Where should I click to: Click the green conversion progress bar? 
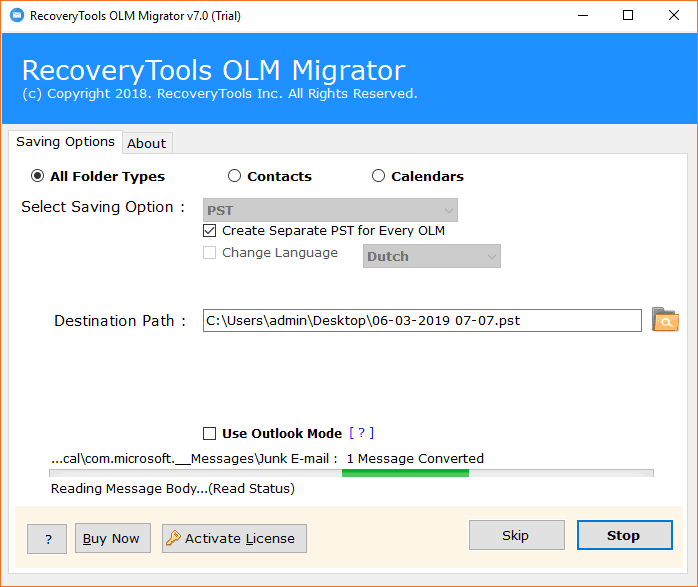point(351,473)
